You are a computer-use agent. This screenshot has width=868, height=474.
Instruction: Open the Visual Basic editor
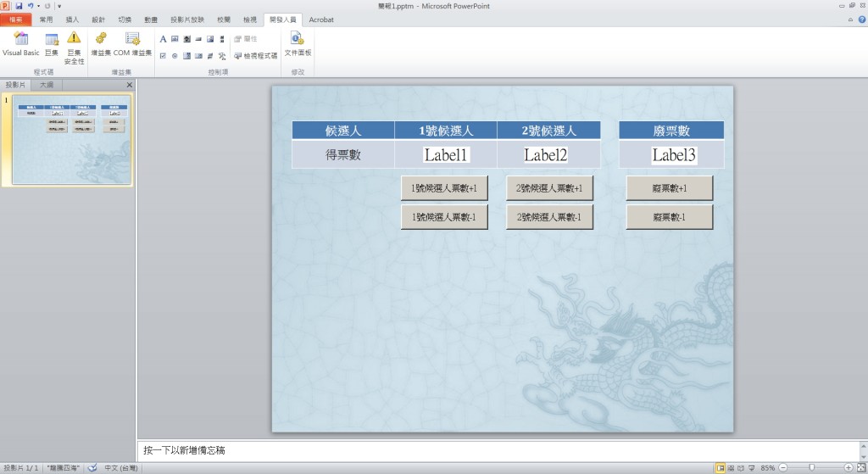21,44
